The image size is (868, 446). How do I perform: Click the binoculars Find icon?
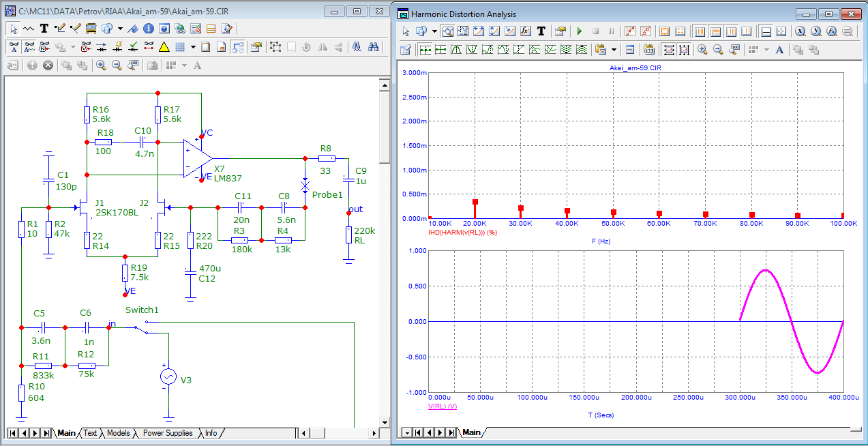coord(373,47)
